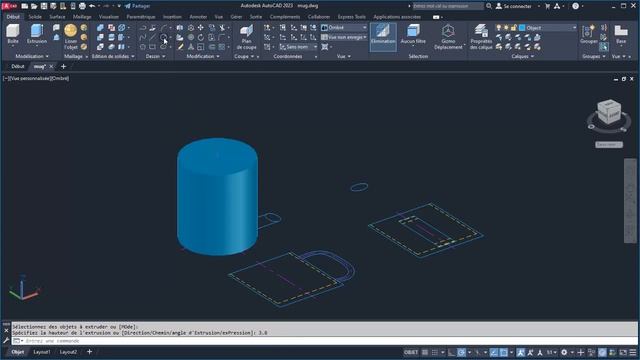Open Propriétés des calques
Screen dimensions: 640x360
click(x=481, y=37)
